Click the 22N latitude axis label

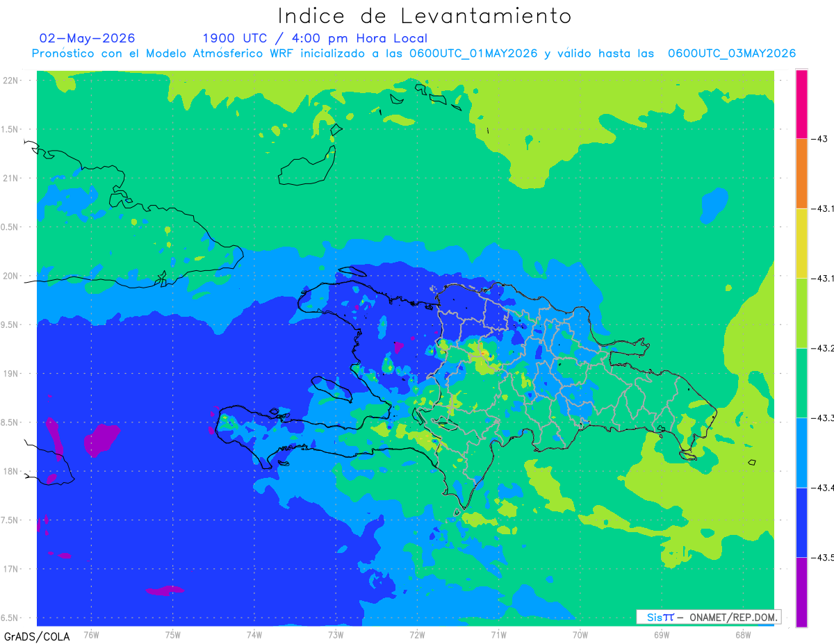12,81
